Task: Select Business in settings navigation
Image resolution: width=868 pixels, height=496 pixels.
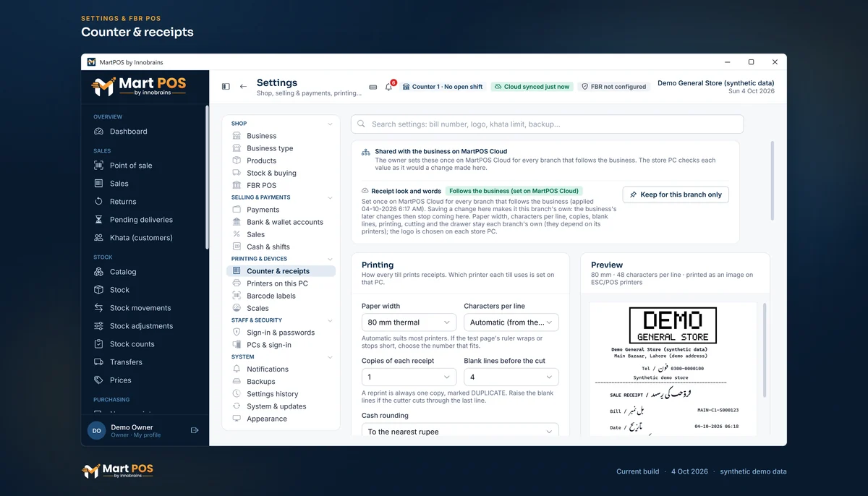Action: pos(281,136)
